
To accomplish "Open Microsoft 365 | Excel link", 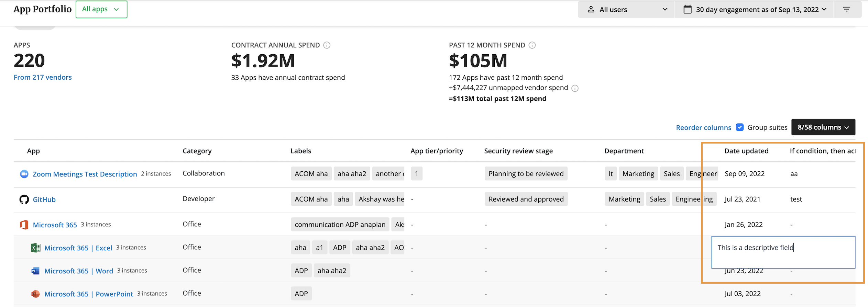I will 78,248.
